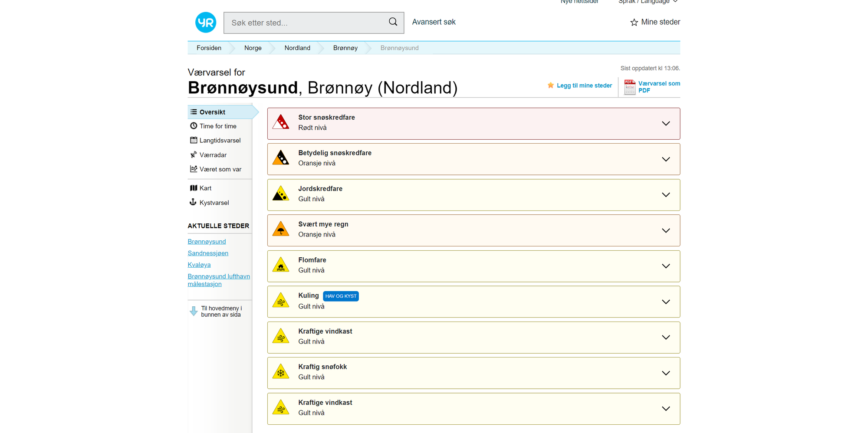
Task: Expand the Kraftig snøfokk warning chevron
Action: (x=666, y=373)
